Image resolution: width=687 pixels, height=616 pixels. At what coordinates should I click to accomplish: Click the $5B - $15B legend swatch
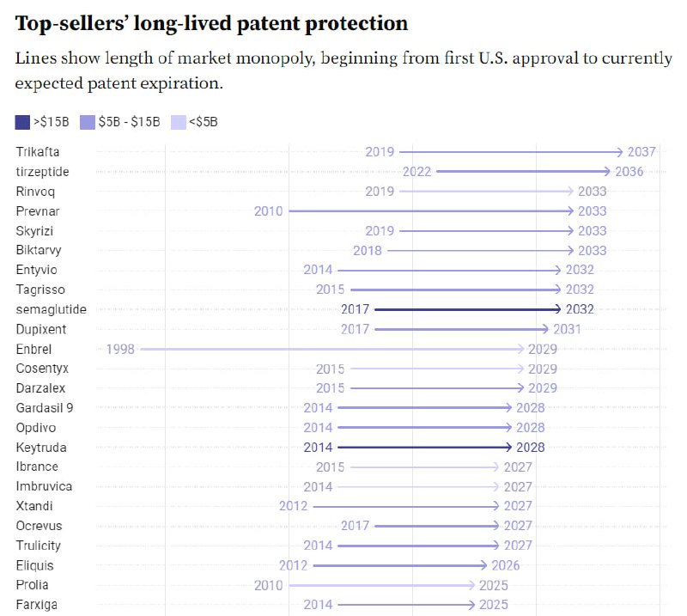(88, 122)
